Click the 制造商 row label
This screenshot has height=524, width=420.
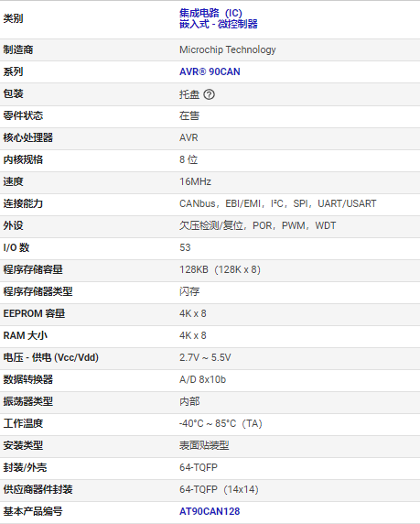click(x=18, y=49)
